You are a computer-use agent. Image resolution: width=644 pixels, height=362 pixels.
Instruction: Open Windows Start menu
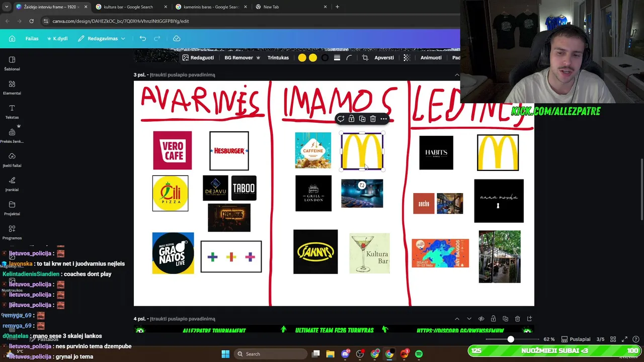pyautogui.click(x=225, y=354)
